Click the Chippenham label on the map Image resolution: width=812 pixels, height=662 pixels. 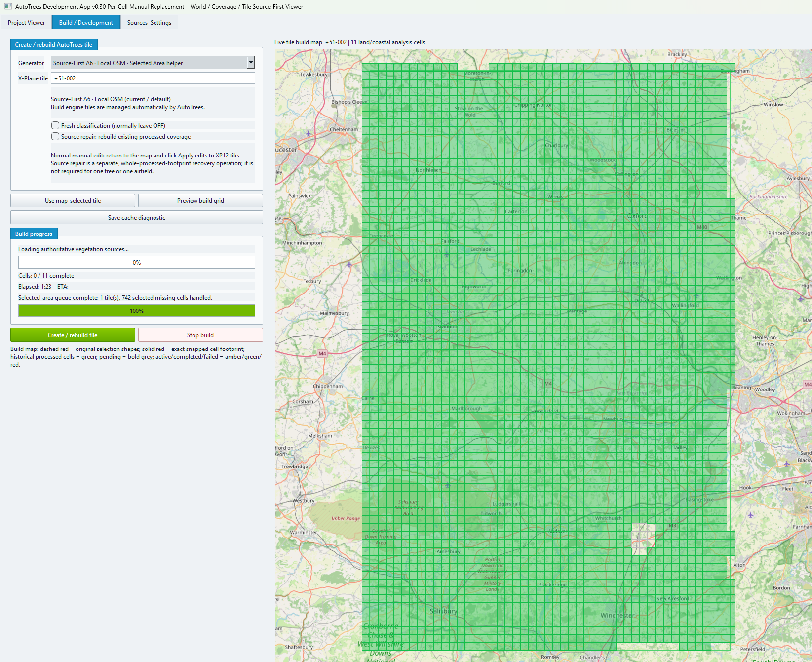pyautogui.click(x=328, y=386)
